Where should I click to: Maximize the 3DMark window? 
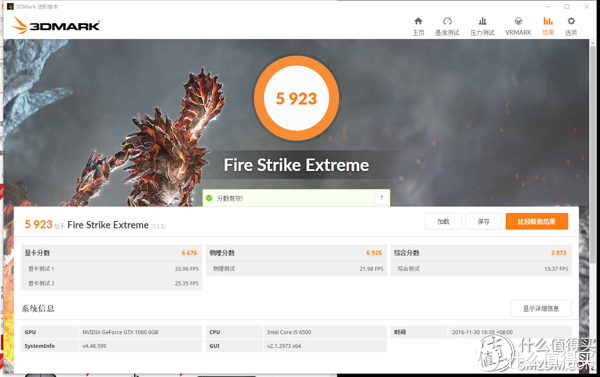(x=567, y=7)
